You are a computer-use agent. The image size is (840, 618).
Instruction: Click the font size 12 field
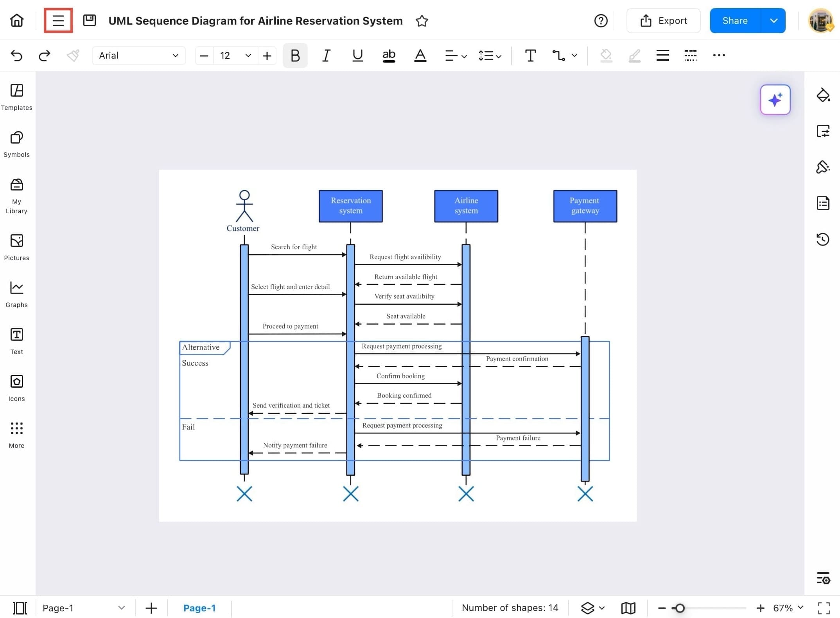point(225,56)
